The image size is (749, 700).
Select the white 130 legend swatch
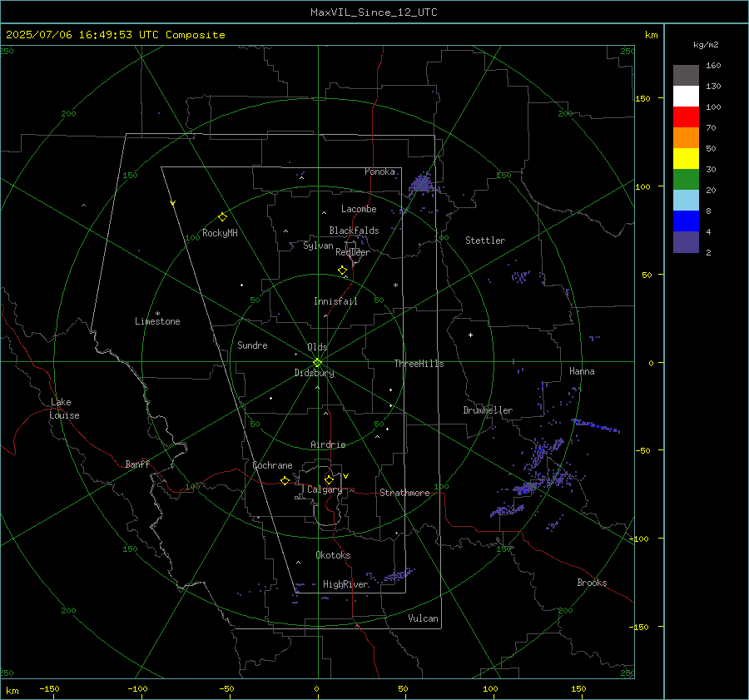click(686, 96)
